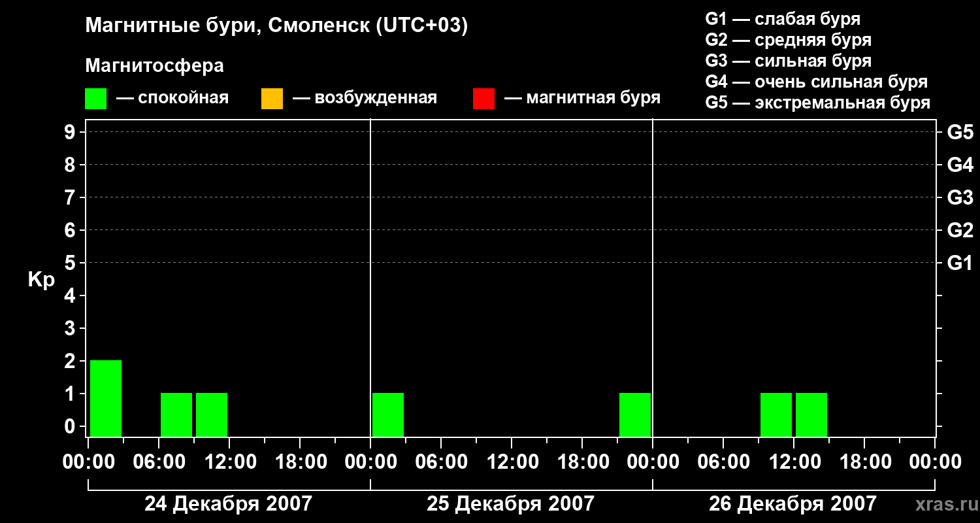Click the 'G2 — средняя буря' legend line
The width and height of the screenshot is (980, 523).
click(788, 40)
